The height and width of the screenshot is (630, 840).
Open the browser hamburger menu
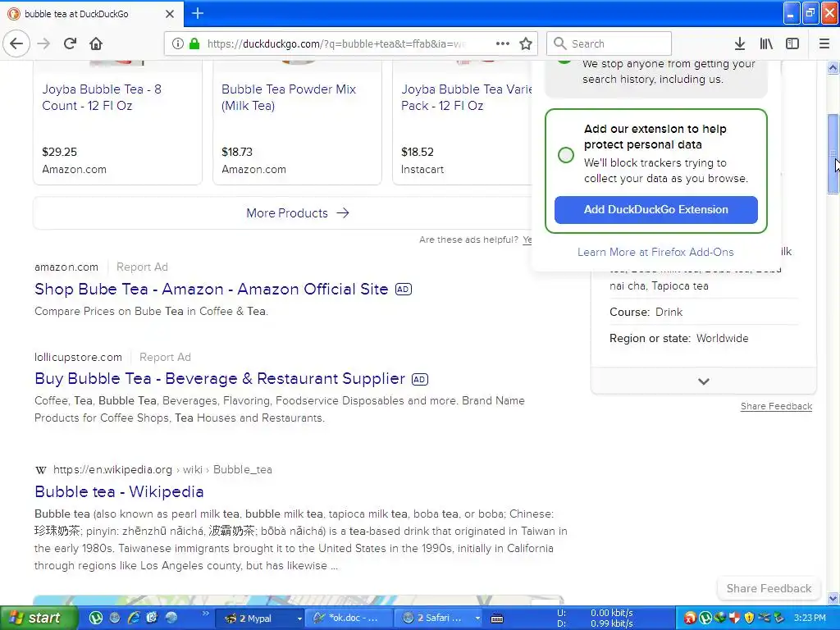click(x=824, y=43)
